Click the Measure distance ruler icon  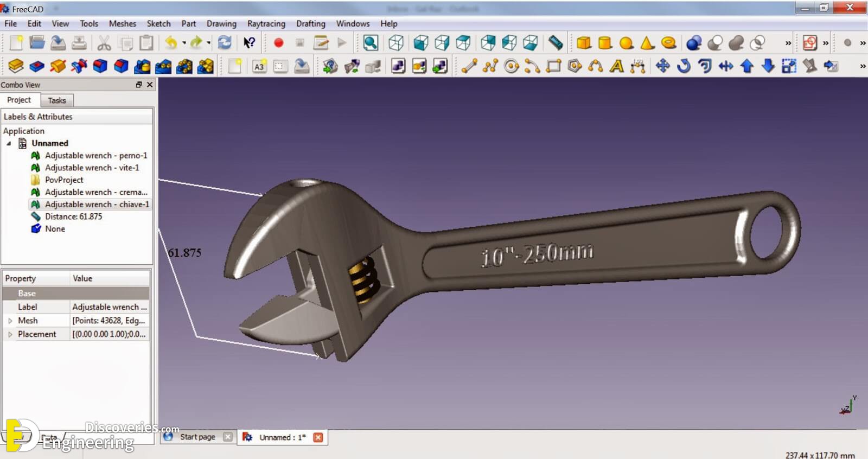click(556, 42)
